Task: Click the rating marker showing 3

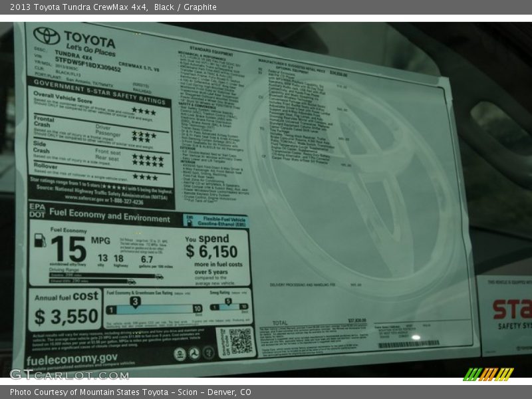Action: 135,302
